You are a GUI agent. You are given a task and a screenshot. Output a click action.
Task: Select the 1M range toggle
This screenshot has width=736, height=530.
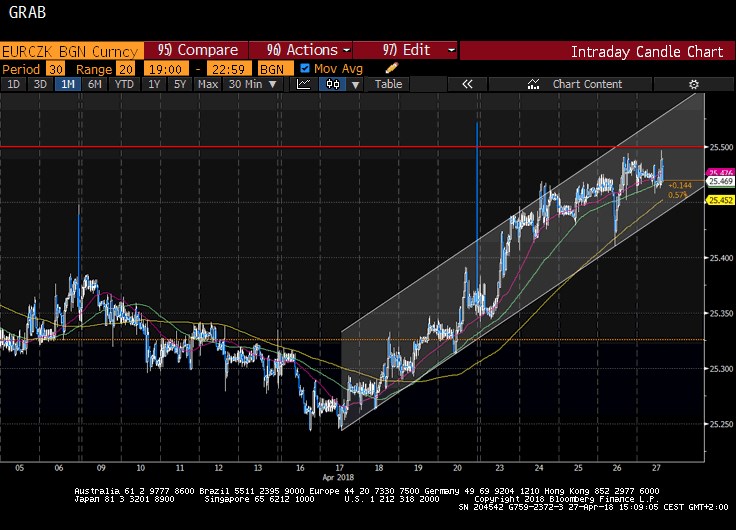pyautogui.click(x=67, y=85)
